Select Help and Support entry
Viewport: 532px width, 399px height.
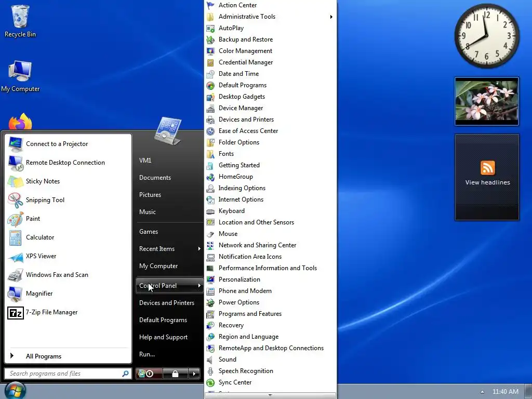coord(163,337)
